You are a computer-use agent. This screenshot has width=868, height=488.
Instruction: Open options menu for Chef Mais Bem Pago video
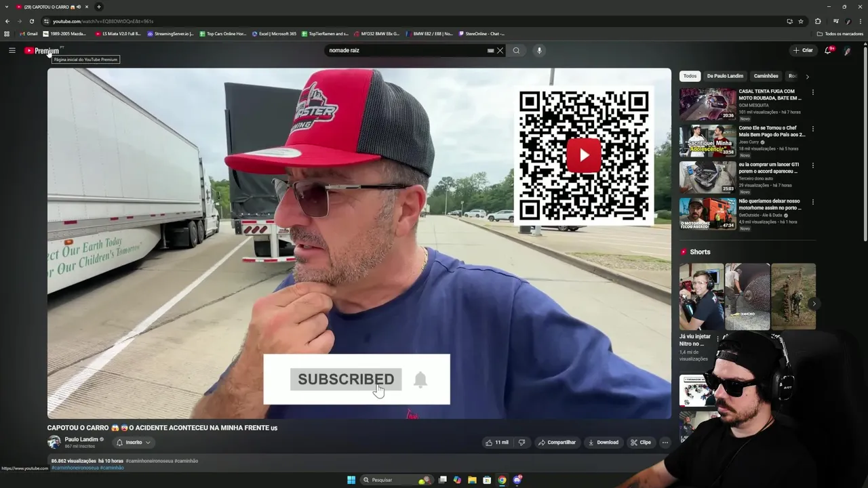coord(812,129)
